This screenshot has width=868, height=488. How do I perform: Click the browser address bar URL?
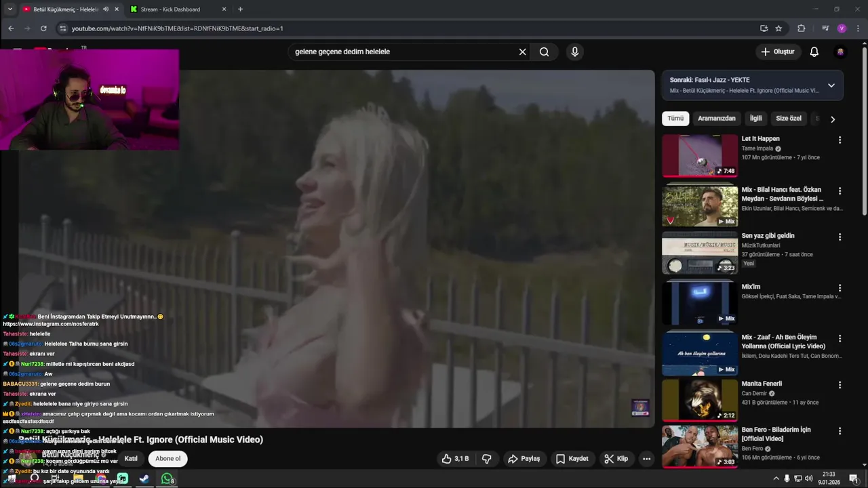pos(178,28)
